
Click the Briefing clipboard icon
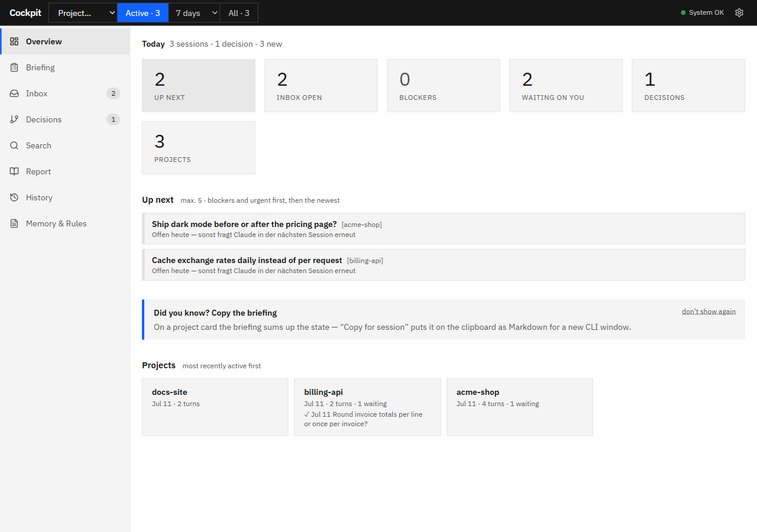(x=14, y=67)
